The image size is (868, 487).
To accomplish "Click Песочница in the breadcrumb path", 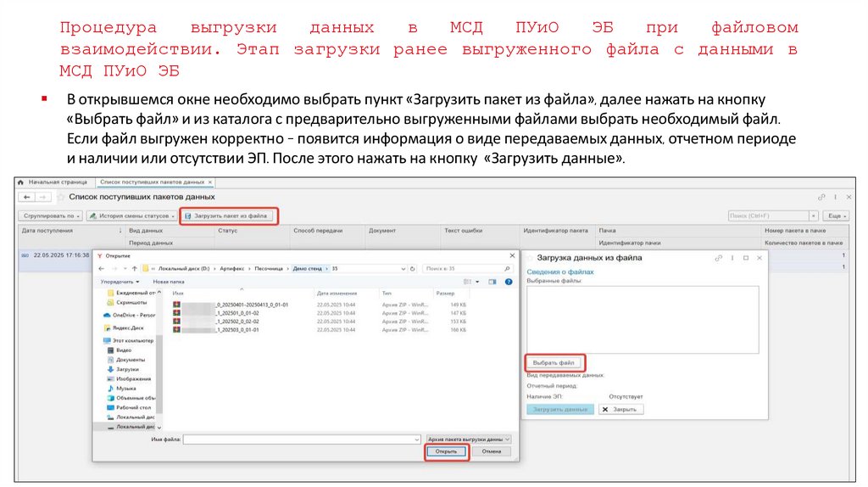I will (x=269, y=269).
